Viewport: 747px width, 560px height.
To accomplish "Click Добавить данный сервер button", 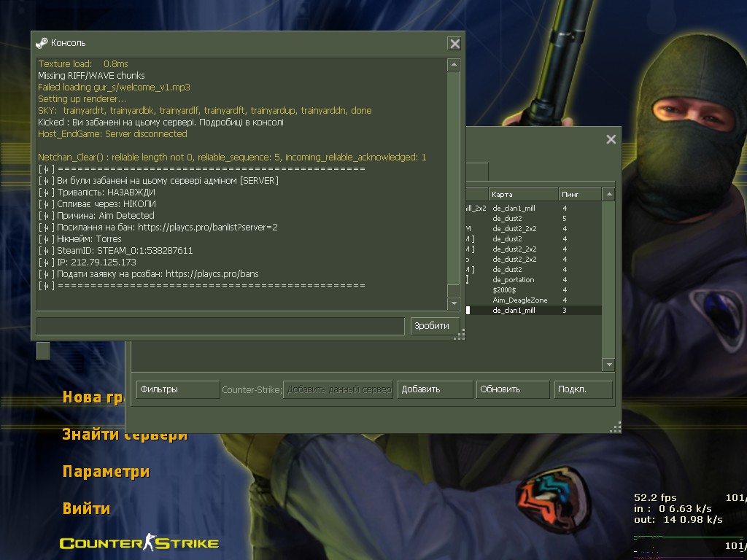I will 338,389.
